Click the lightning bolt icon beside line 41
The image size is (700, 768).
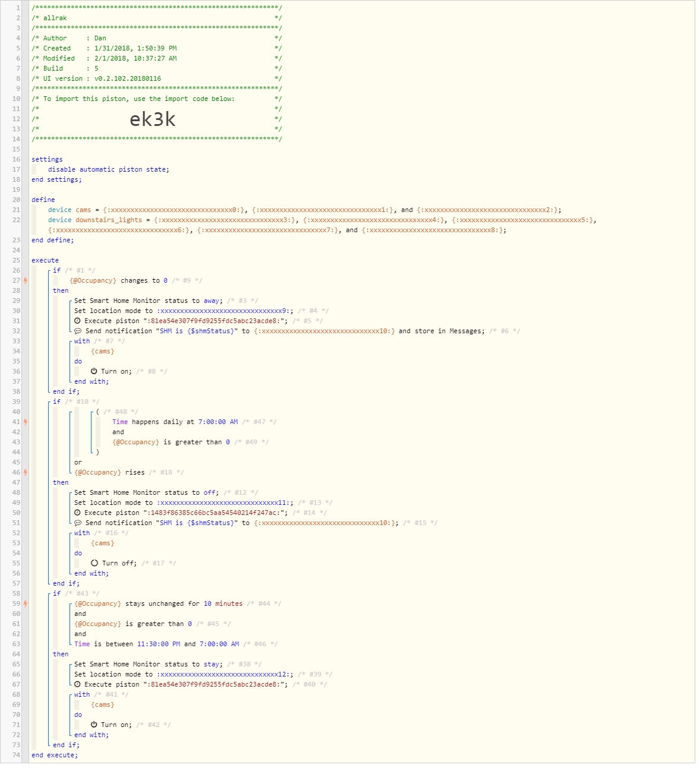26,422
